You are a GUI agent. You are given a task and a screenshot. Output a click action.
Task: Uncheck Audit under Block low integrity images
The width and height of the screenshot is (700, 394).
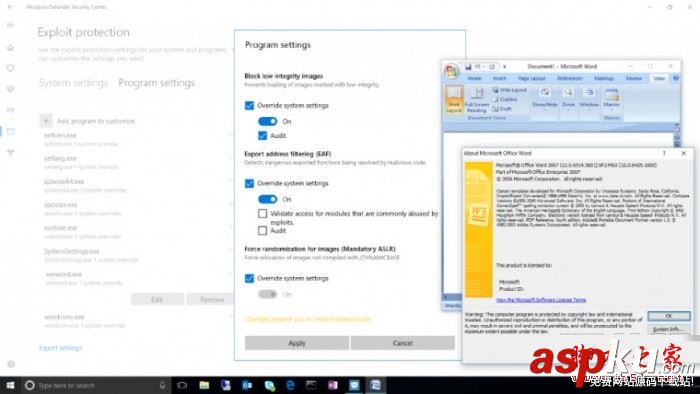(262, 135)
